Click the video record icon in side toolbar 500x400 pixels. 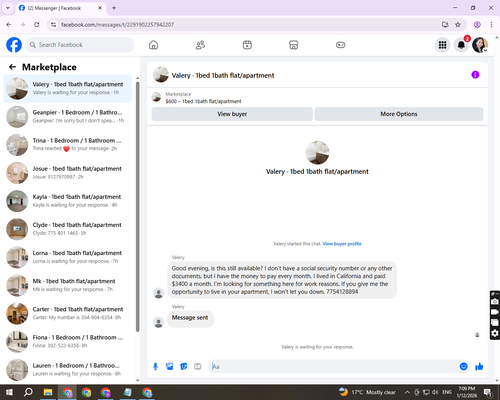point(495,312)
